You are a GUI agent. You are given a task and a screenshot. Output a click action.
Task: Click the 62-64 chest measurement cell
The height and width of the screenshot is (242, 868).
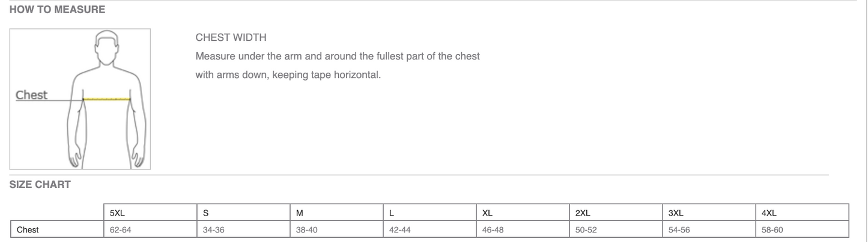click(x=121, y=230)
